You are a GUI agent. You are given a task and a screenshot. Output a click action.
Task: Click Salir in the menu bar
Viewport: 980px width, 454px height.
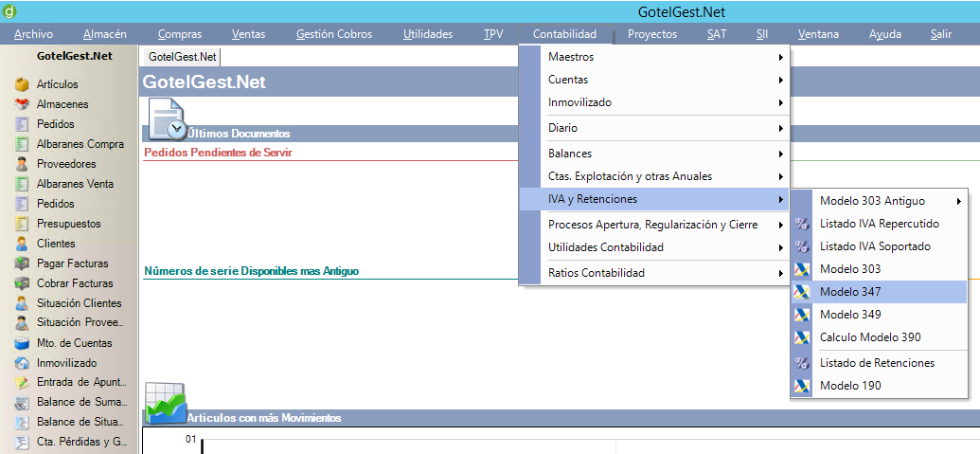coord(940,34)
